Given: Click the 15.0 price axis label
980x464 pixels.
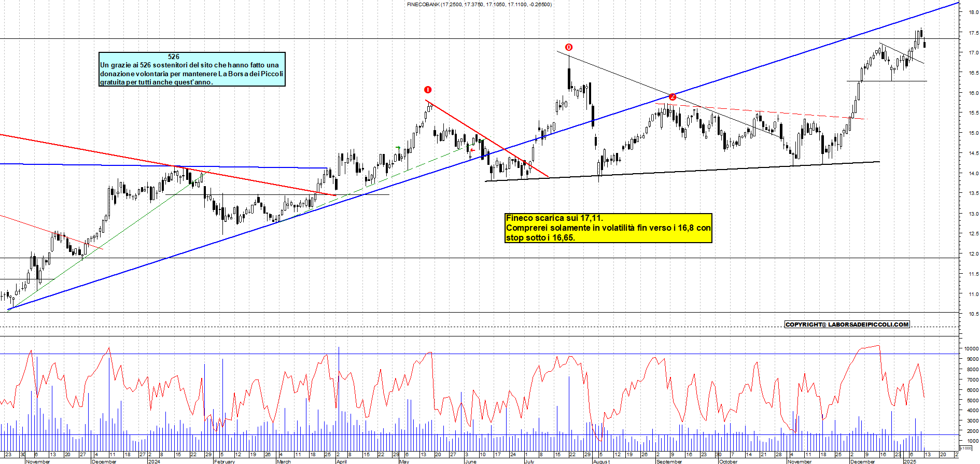Looking at the screenshot, I should coord(973,133).
